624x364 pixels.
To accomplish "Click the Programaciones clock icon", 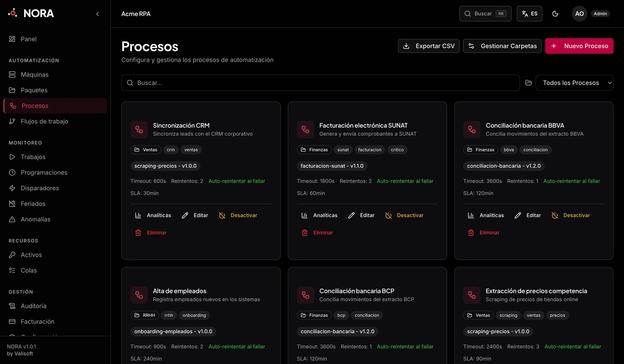I will click(x=12, y=172).
